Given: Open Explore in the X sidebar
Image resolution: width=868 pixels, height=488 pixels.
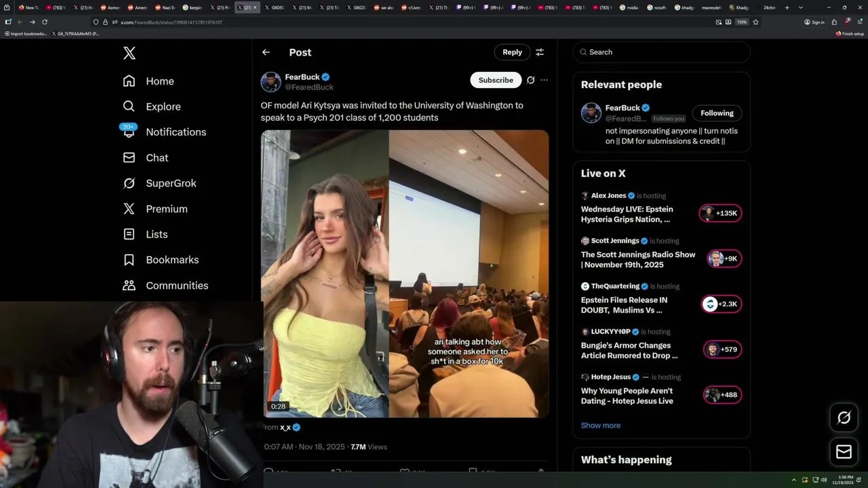Looking at the screenshot, I should coord(151,106).
